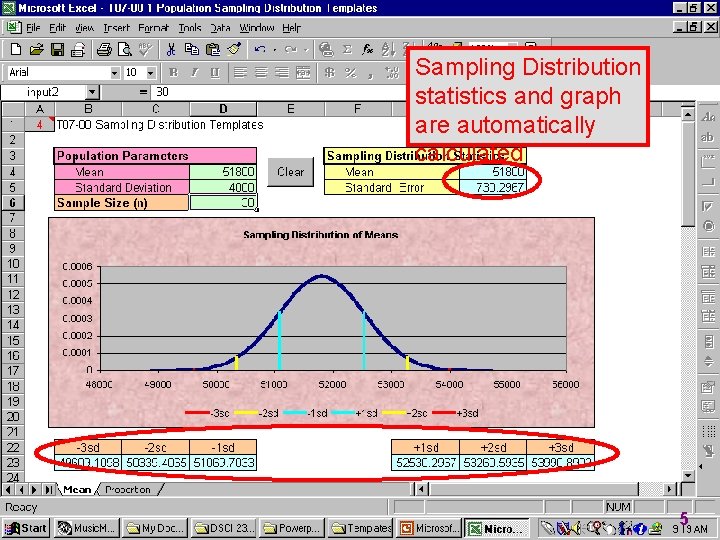Sort ascending with the A-Z icon

pyautogui.click(x=388, y=49)
